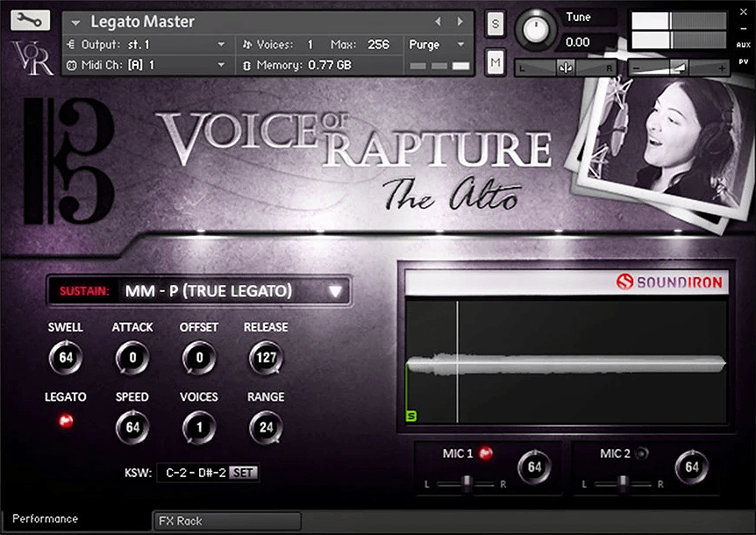Go to the next instrument preset arrow
The image size is (756, 535).
460,22
